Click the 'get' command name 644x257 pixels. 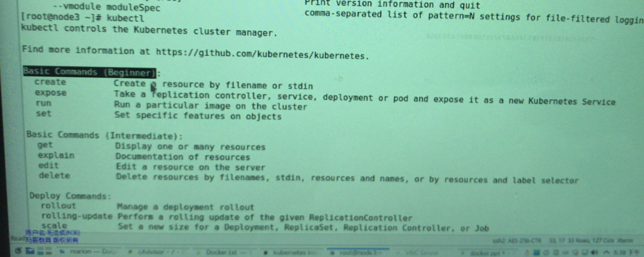[x=46, y=145]
